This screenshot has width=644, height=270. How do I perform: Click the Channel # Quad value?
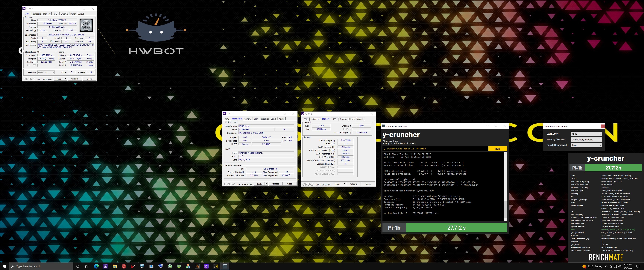[x=362, y=126]
